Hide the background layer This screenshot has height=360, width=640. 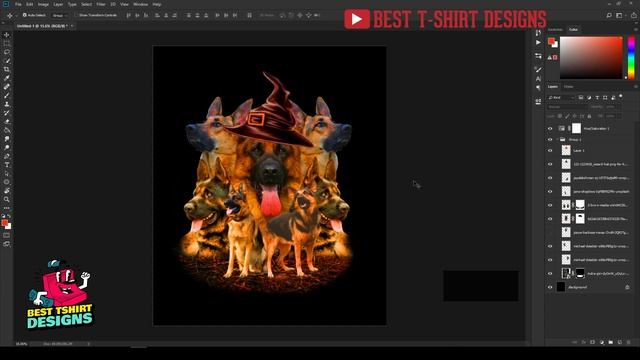(x=550, y=287)
